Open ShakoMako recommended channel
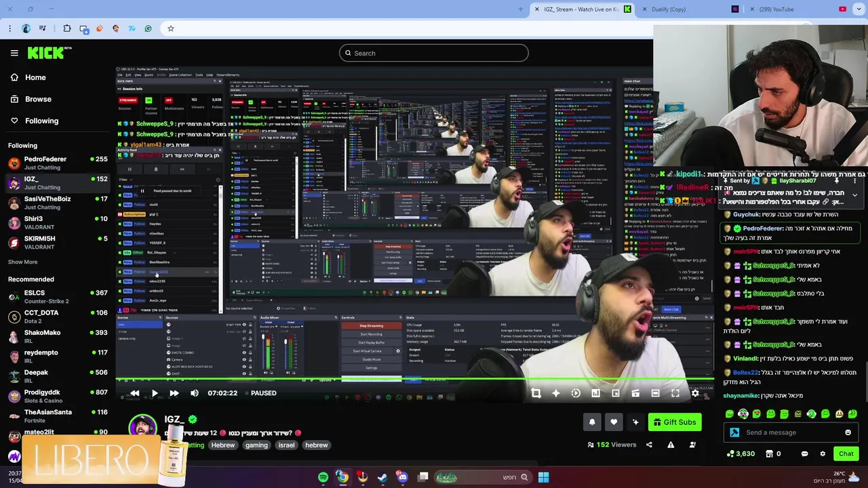The width and height of the screenshot is (868, 488). pos(57,335)
